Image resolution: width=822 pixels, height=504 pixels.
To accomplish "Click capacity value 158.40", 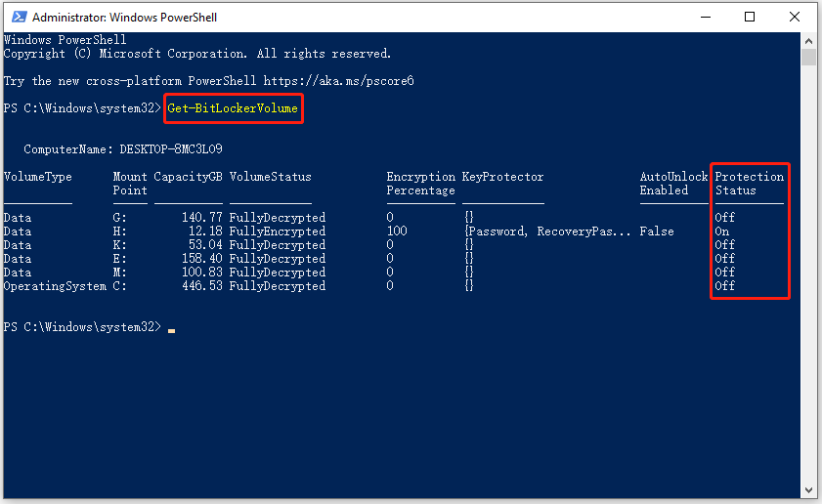I will [x=201, y=258].
